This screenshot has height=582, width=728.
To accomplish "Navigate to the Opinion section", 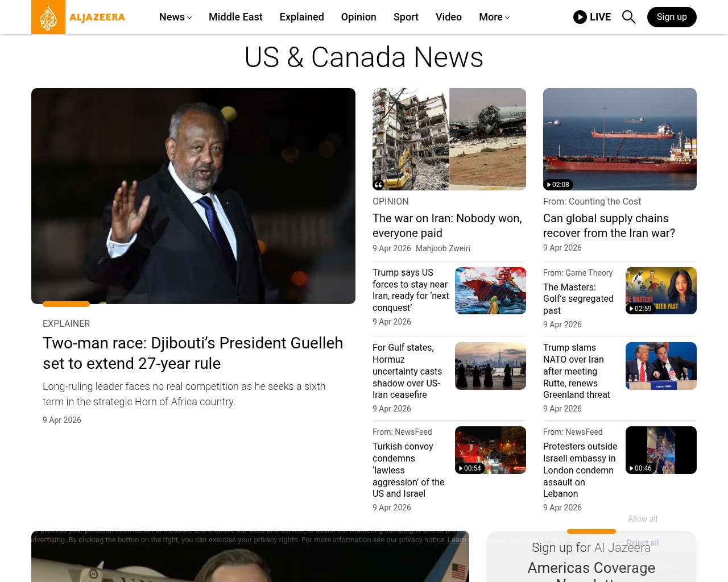I will 359,17.
